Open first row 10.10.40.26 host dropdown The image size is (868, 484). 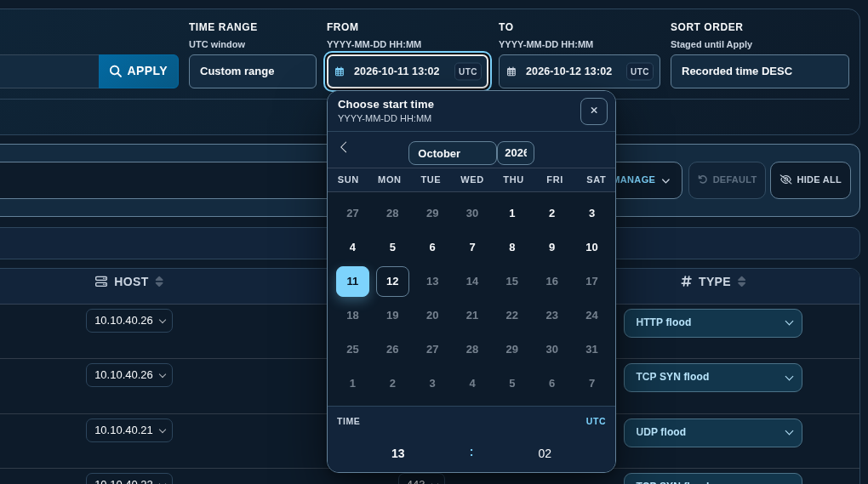(x=129, y=321)
